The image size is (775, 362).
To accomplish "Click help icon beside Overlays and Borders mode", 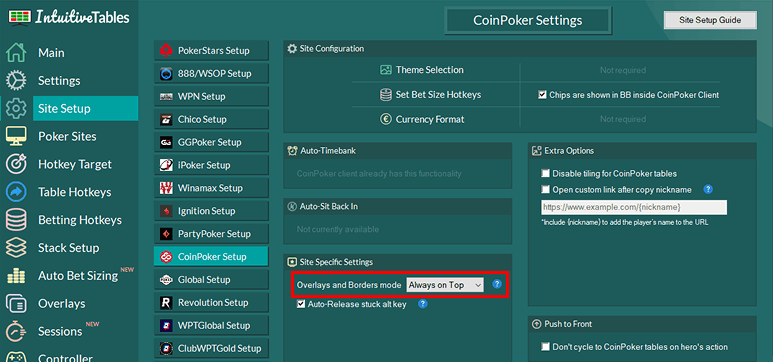I will 497,284.
